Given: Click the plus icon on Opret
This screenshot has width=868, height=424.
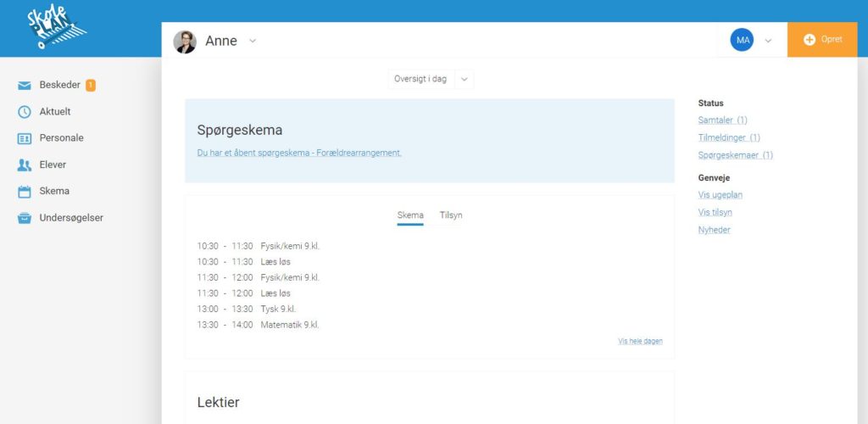Looking at the screenshot, I should [810, 40].
